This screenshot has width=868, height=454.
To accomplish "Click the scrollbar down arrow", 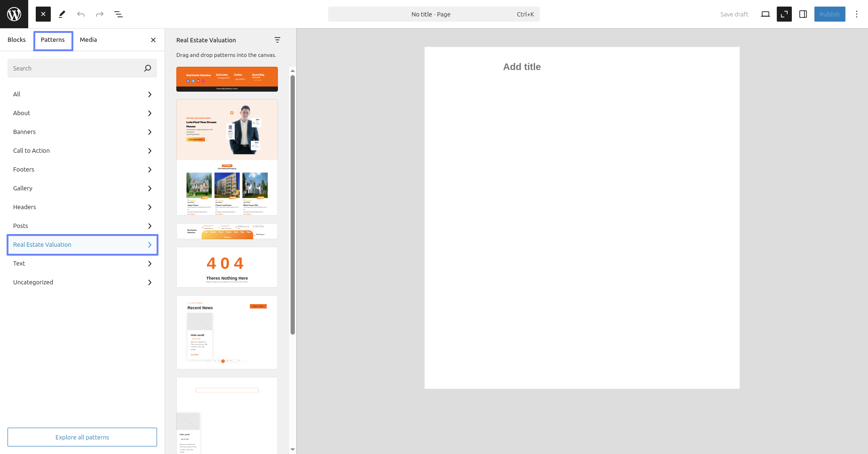I will coord(292,449).
